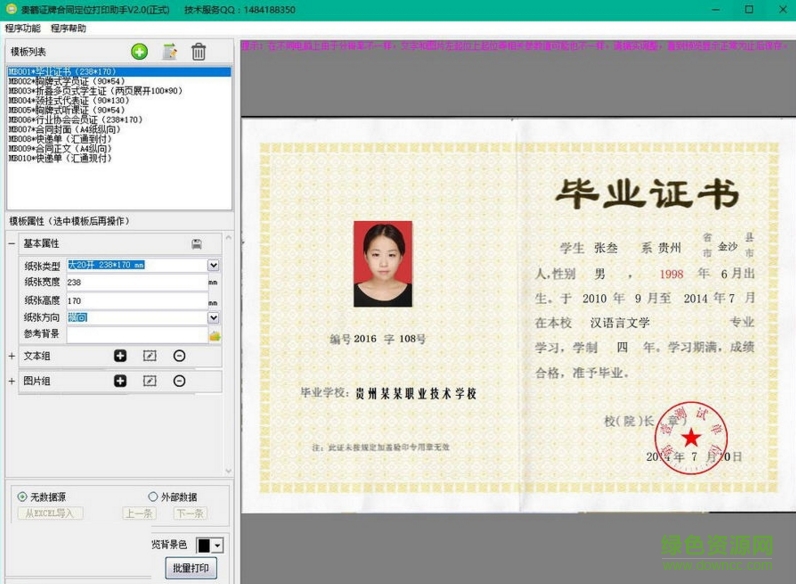Image resolution: width=796 pixels, height=584 pixels.
Task: Click the black background color swatch
Action: click(204, 545)
